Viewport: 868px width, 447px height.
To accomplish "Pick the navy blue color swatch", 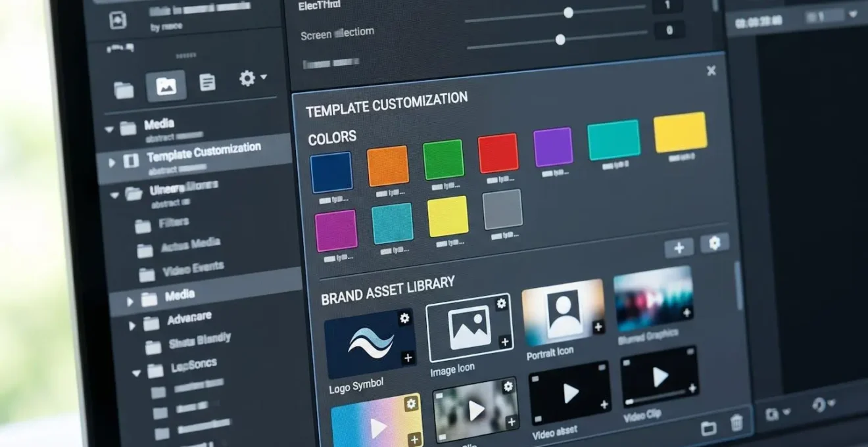I will pyautogui.click(x=331, y=173).
